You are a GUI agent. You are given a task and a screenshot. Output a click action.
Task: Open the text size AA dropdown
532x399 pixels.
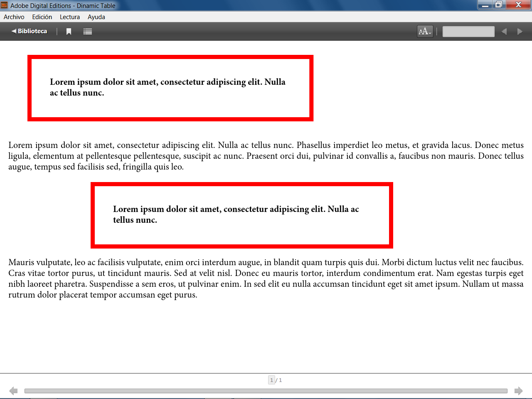tap(425, 32)
